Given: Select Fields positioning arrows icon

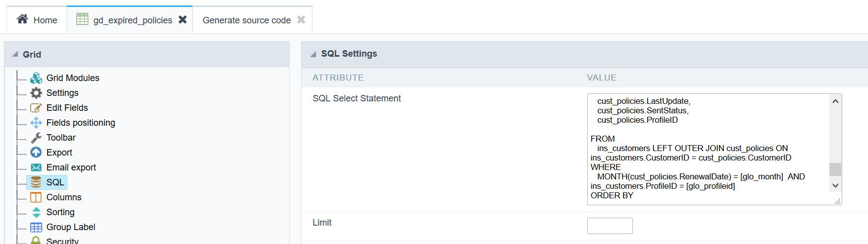Looking at the screenshot, I should click(36, 123).
